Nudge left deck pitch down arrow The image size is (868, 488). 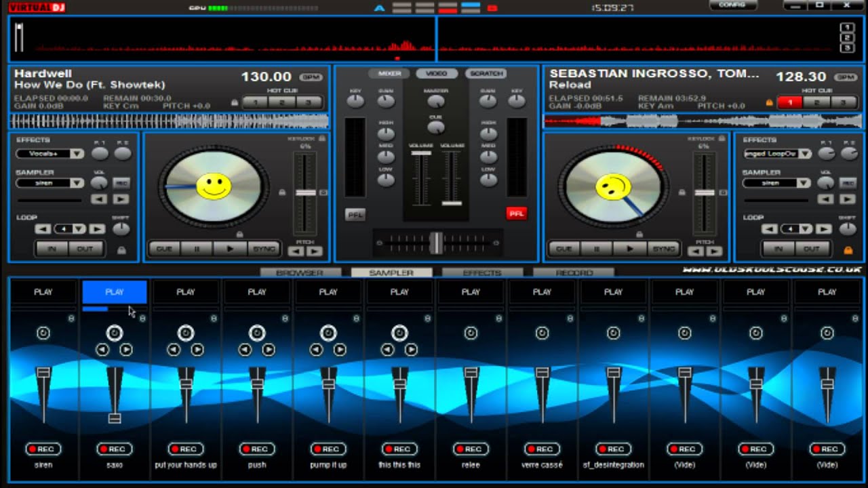click(x=296, y=251)
